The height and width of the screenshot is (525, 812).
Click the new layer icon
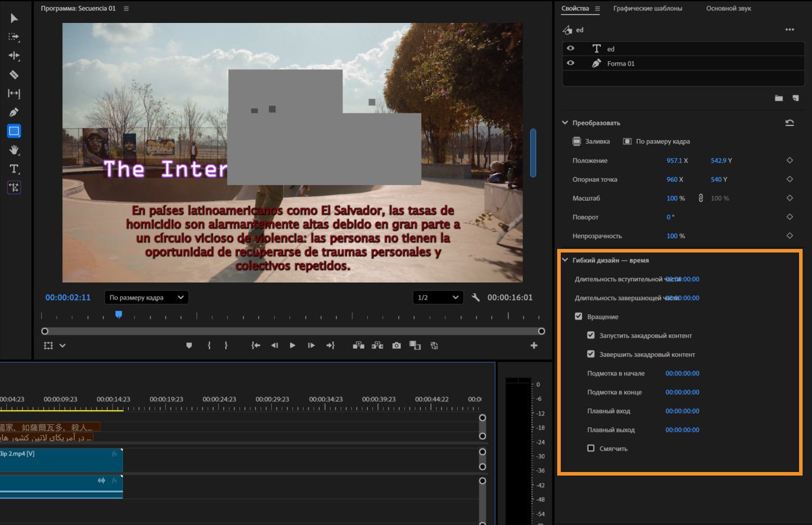coord(796,98)
